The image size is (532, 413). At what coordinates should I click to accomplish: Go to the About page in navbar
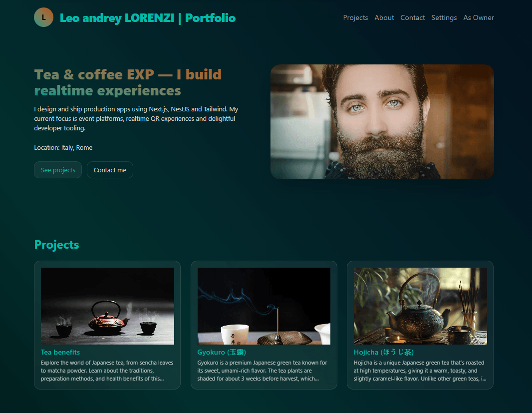(x=384, y=17)
